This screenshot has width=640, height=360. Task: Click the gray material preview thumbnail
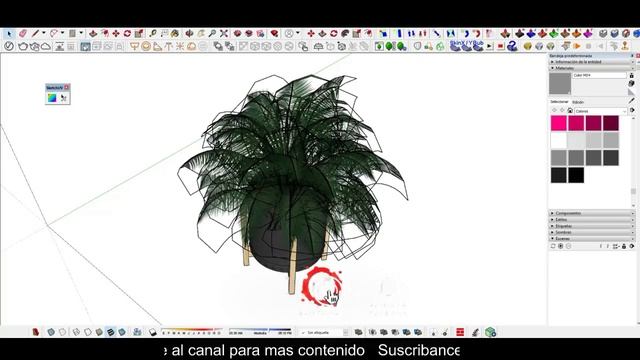pos(560,84)
